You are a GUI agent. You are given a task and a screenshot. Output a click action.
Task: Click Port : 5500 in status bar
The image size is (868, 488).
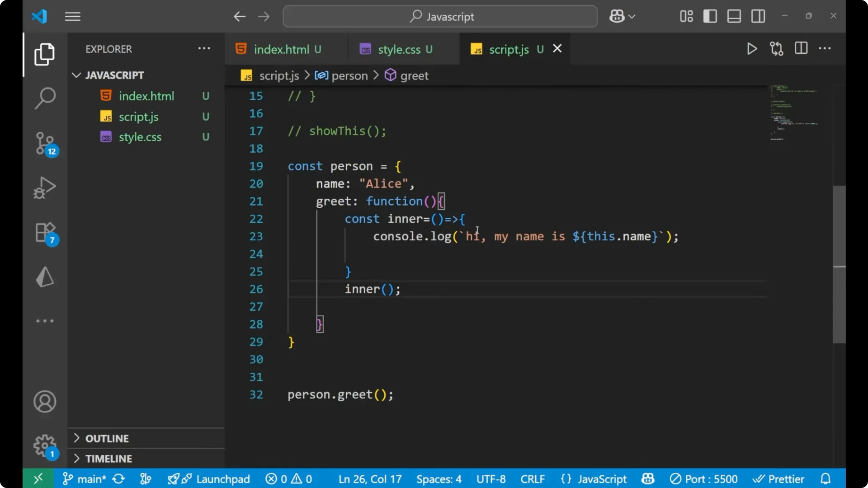point(704,479)
